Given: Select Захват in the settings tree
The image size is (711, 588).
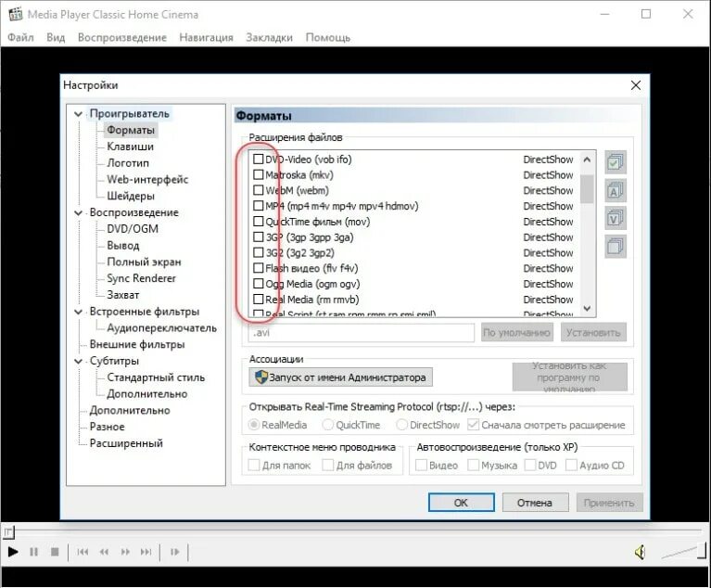Looking at the screenshot, I should coord(123,295).
